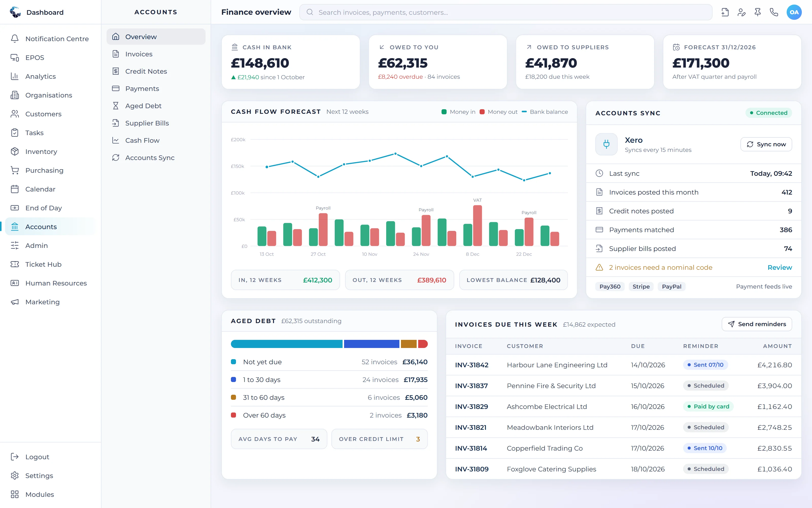Open Credit Notes submenu item
The image size is (812, 508).
point(156,71)
